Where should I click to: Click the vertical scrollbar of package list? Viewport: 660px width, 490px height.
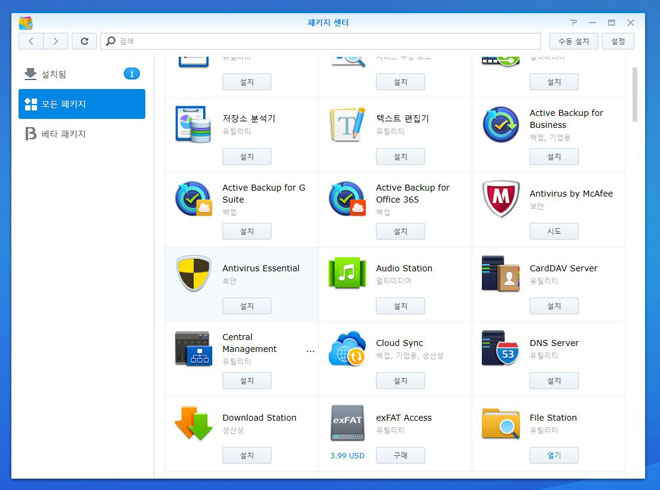pos(635,95)
